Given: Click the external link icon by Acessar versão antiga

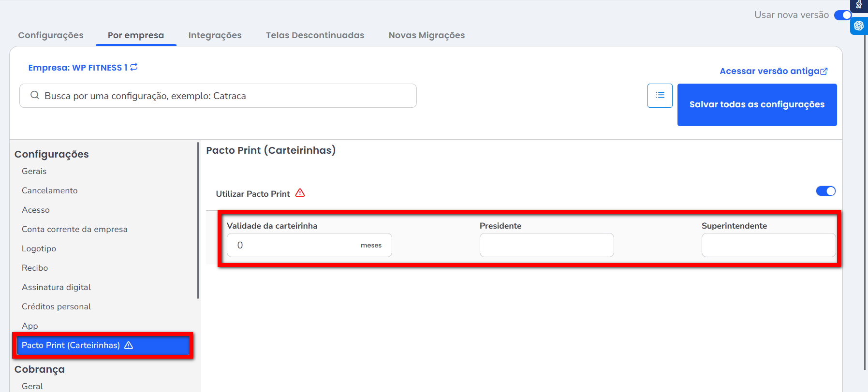Looking at the screenshot, I should [824, 72].
